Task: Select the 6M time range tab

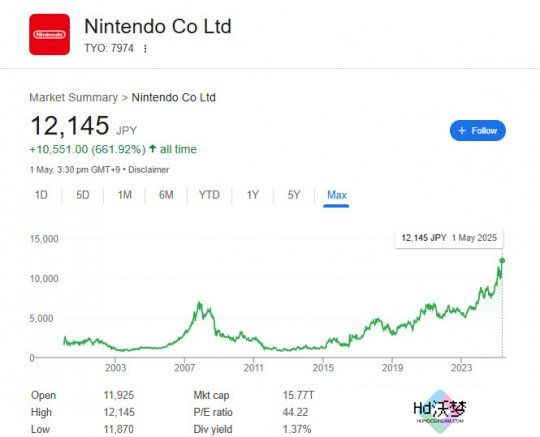Action: click(x=166, y=195)
